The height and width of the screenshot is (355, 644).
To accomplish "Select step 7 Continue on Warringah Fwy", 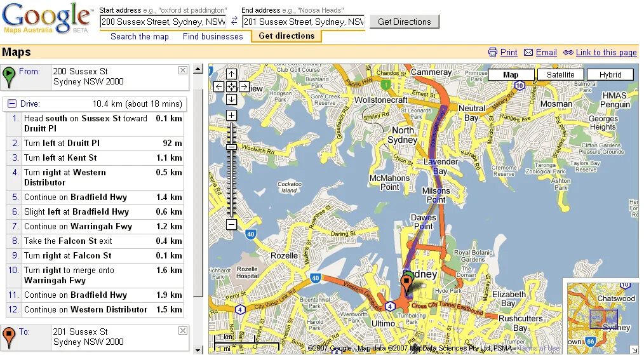I will tap(95, 226).
